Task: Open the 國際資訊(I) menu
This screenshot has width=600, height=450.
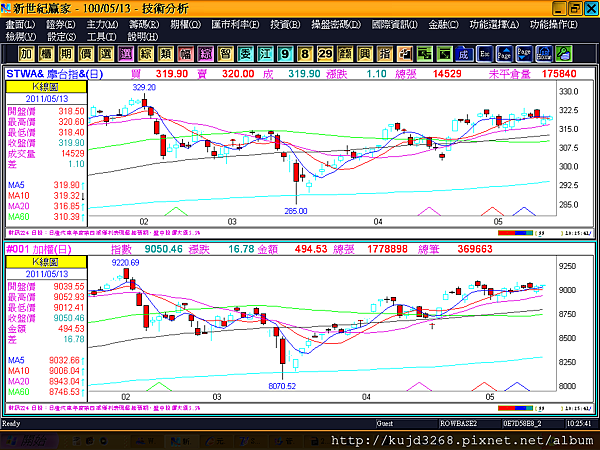Action: coord(395,24)
